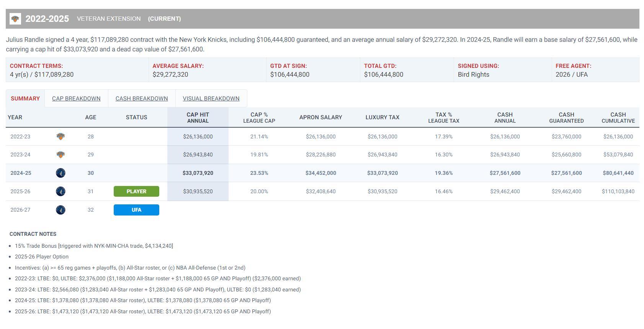
Task: Select the Summary tab
Action: coord(25,99)
